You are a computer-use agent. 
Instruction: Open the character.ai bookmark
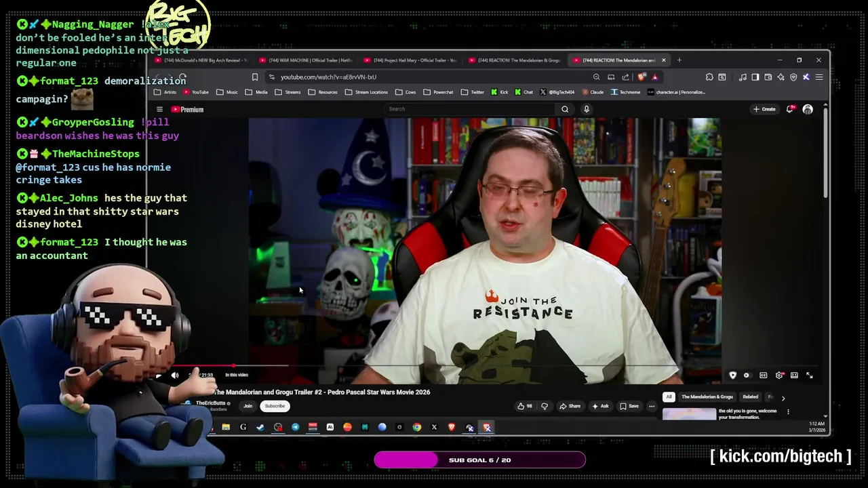pos(677,92)
